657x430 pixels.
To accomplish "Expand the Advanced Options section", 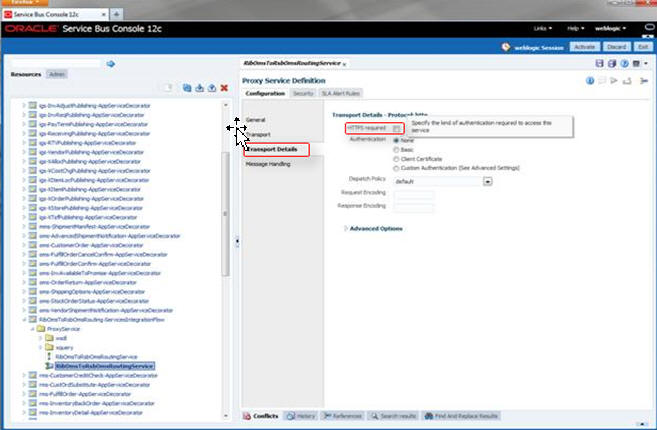I will tap(346, 228).
